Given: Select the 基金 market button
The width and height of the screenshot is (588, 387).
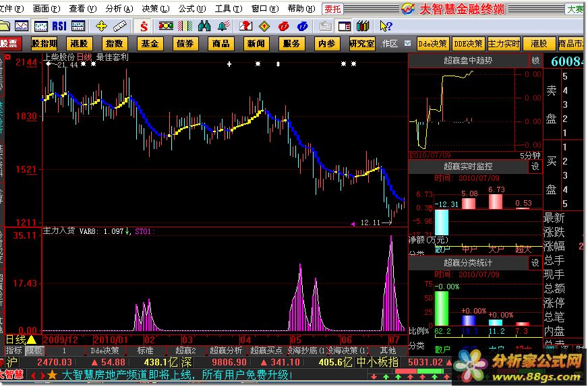Looking at the screenshot, I should (150, 44).
